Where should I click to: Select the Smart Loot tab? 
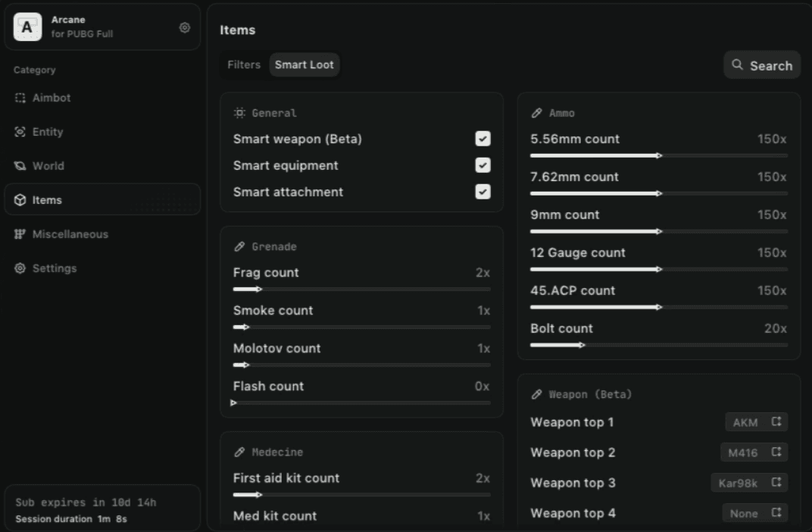(304, 64)
